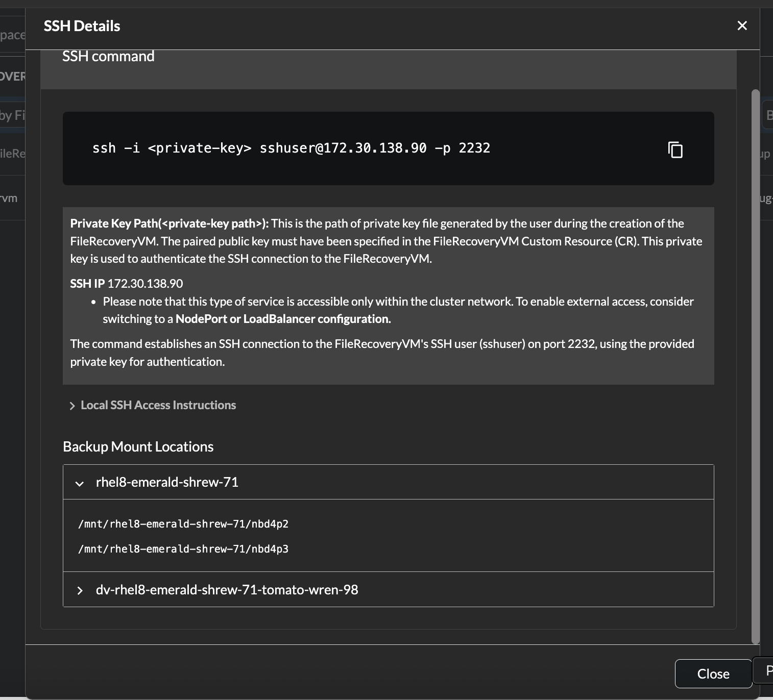Click the right chevron beside dv-rhel8-emerald-shrew-71-tomato-wren-98

[80, 590]
